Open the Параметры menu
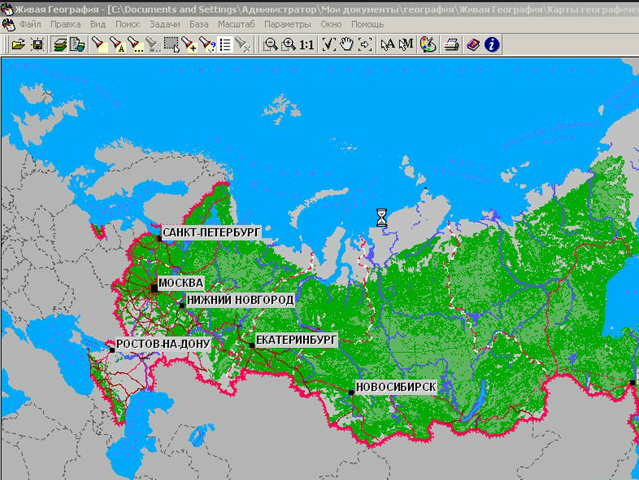Viewport: 639px width, 480px height. coord(288,23)
